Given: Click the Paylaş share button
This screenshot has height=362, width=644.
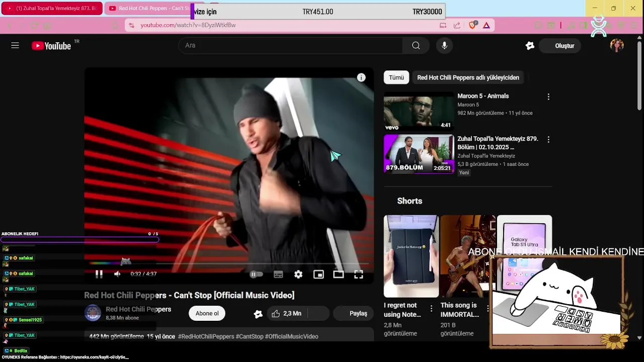Looking at the screenshot, I should 354,313.
